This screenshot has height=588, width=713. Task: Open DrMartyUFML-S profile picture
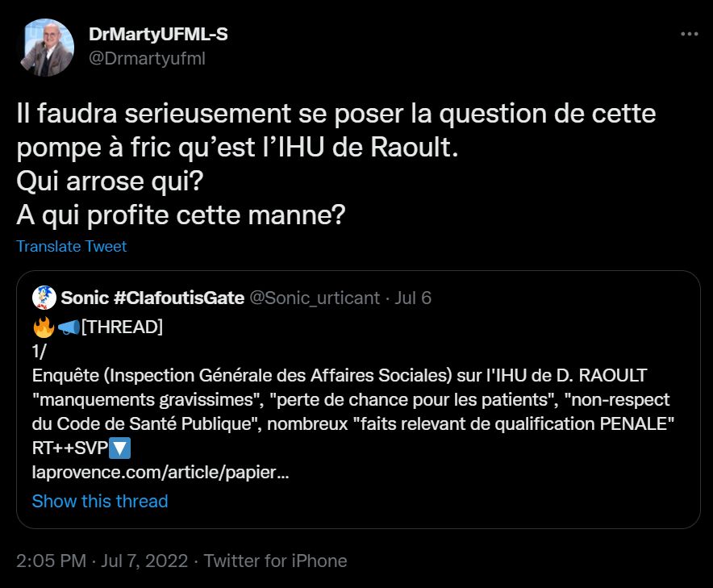(45, 48)
